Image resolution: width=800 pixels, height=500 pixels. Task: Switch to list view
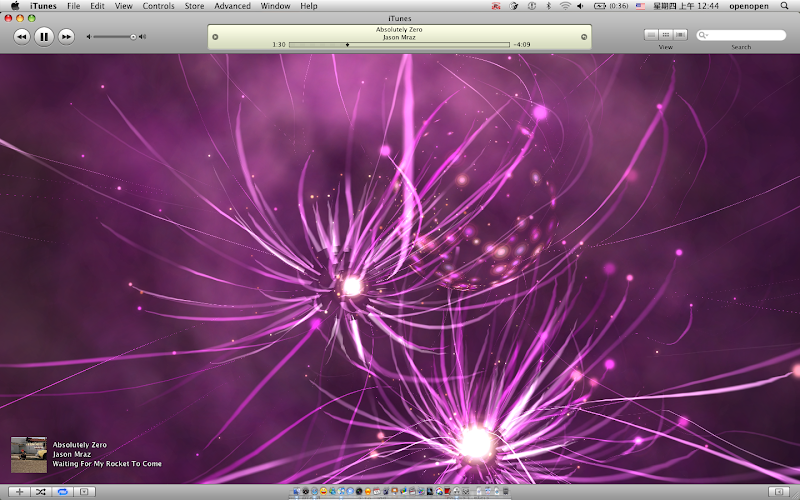[x=651, y=35]
